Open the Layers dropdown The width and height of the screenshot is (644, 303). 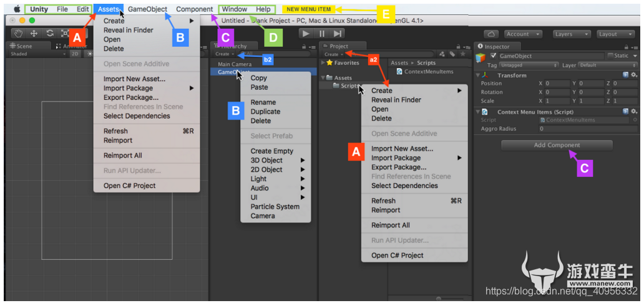572,34
